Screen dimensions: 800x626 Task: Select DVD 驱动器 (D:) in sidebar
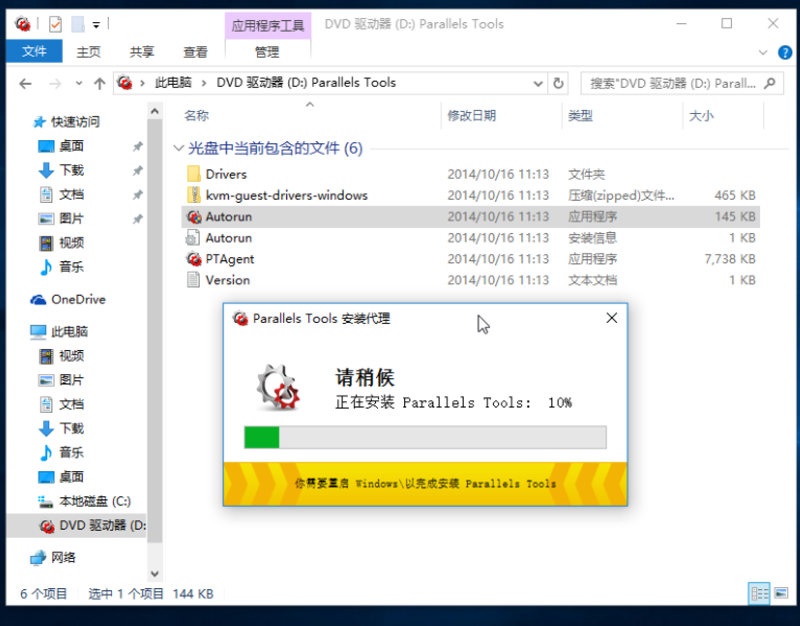click(77, 525)
